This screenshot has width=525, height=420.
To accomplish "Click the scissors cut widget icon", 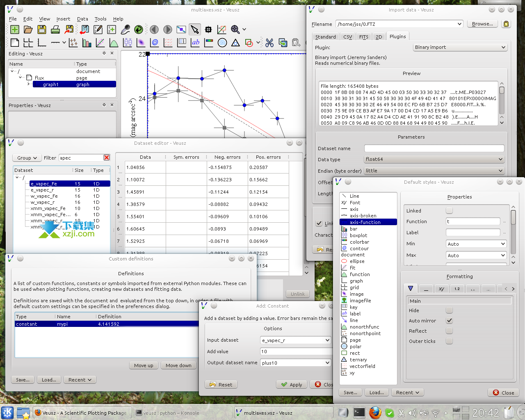I will pyautogui.click(x=269, y=42).
